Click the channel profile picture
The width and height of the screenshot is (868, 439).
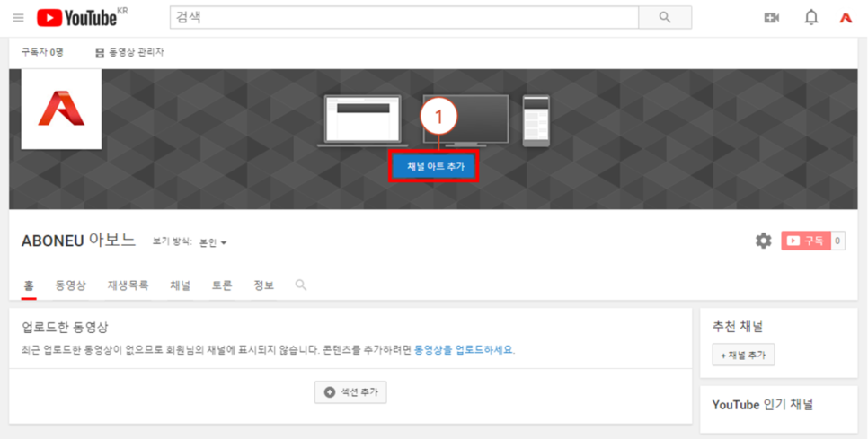tap(61, 109)
